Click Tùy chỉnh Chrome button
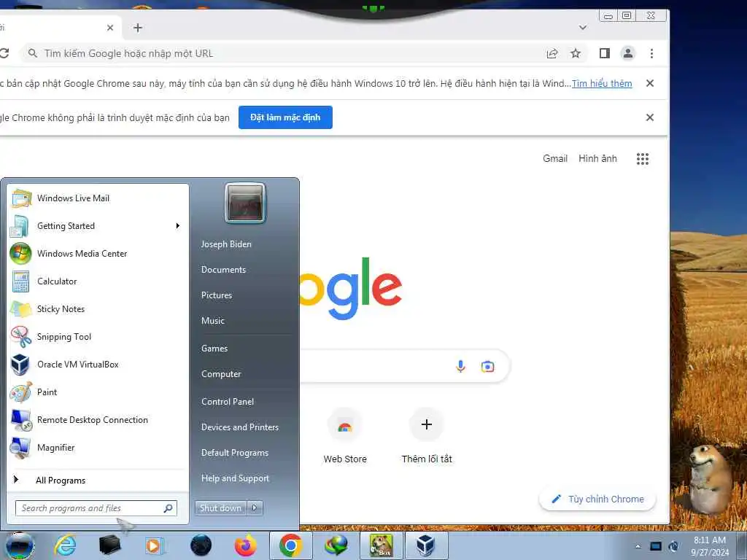Image resolution: width=747 pixels, height=560 pixels. pyautogui.click(x=597, y=499)
